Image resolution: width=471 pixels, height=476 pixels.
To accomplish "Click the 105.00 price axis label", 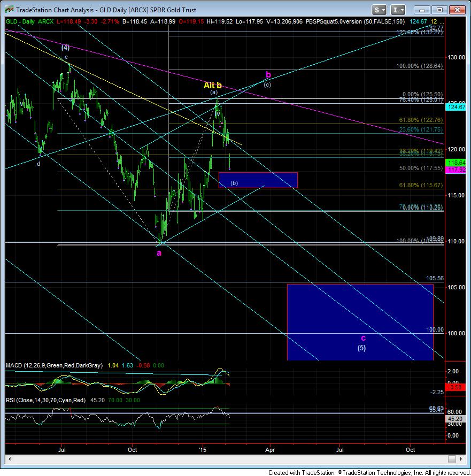I will point(457,288).
